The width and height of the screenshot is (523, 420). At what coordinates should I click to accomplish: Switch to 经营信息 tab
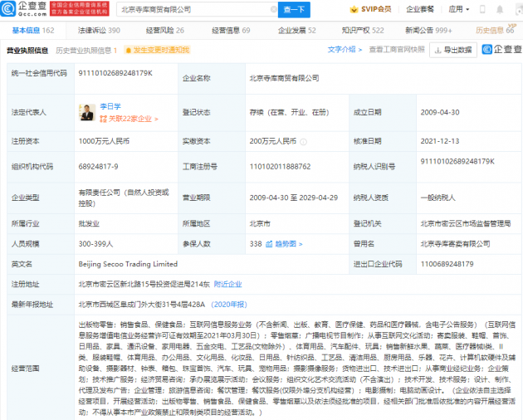[231, 31]
